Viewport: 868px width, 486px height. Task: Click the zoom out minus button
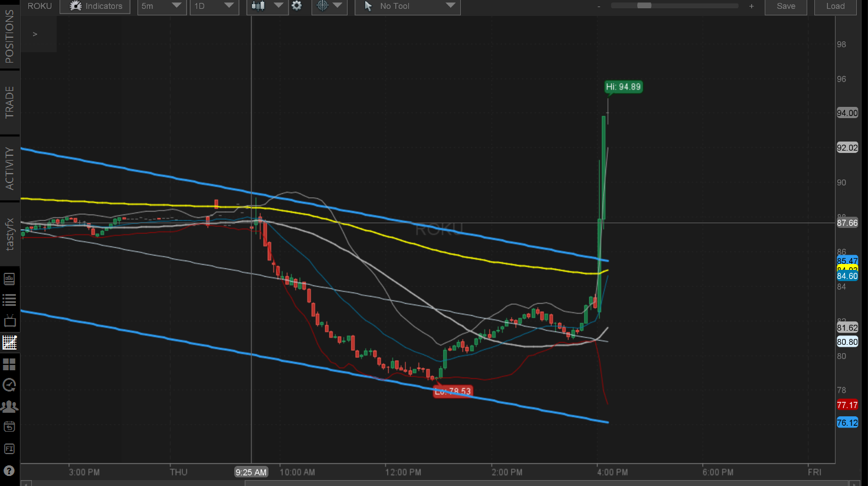599,6
